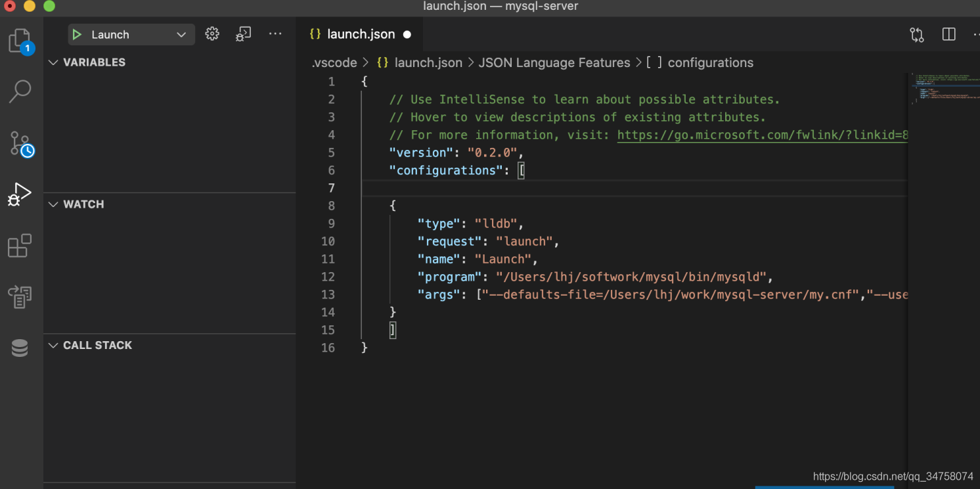Select the launch.json editor tab
The height and width of the screenshot is (489, 980).
[361, 34]
